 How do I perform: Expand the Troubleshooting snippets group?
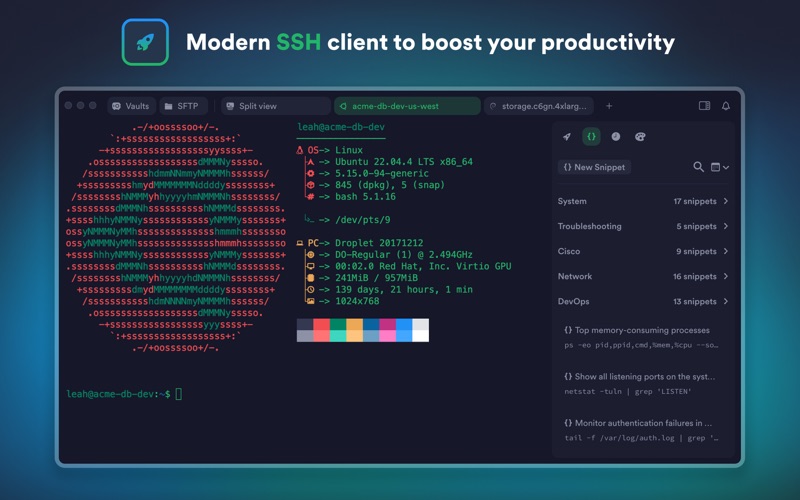pyautogui.click(x=643, y=226)
